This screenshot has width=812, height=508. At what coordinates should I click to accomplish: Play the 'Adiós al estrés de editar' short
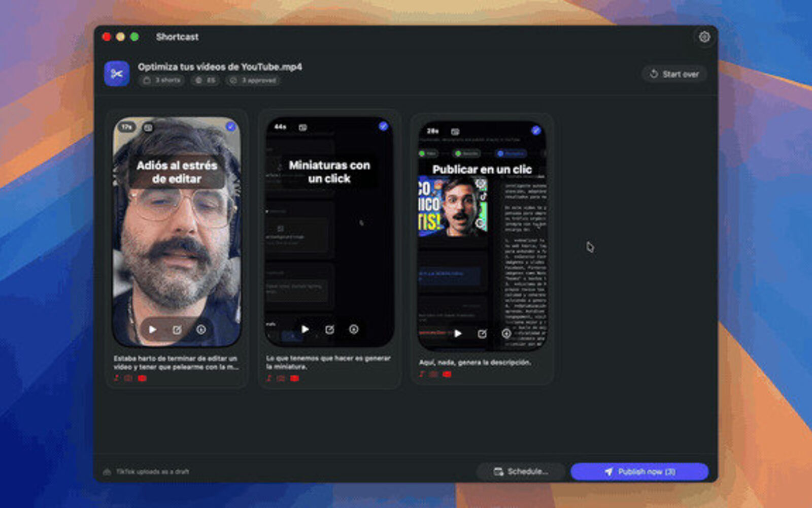pos(152,330)
